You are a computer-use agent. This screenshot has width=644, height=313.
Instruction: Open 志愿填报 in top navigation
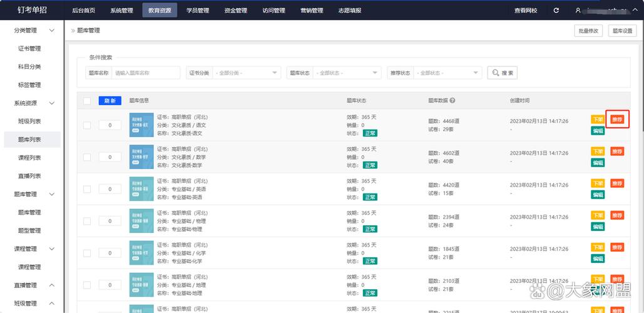click(350, 10)
